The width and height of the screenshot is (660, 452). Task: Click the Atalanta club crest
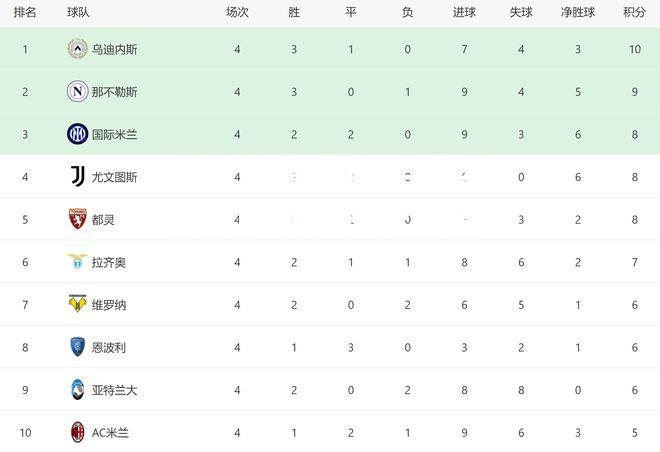tap(77, 390)
